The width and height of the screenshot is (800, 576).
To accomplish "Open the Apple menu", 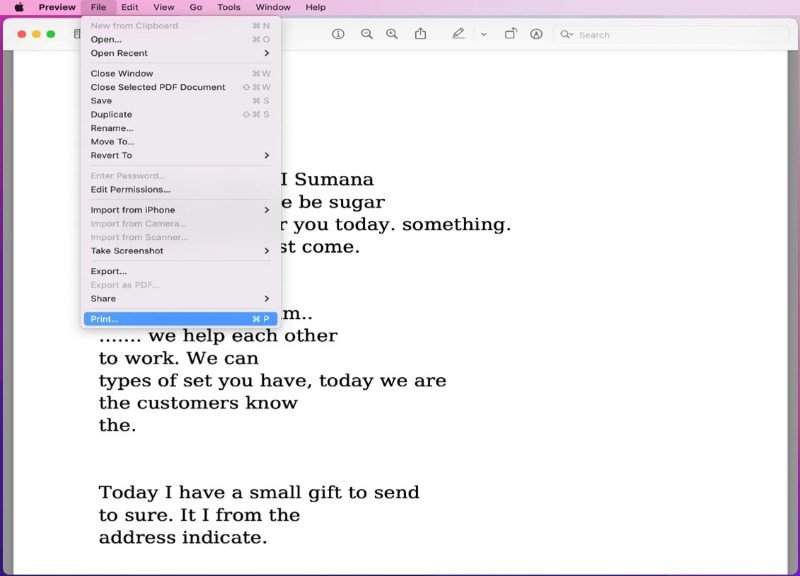I will click(19, 7).
